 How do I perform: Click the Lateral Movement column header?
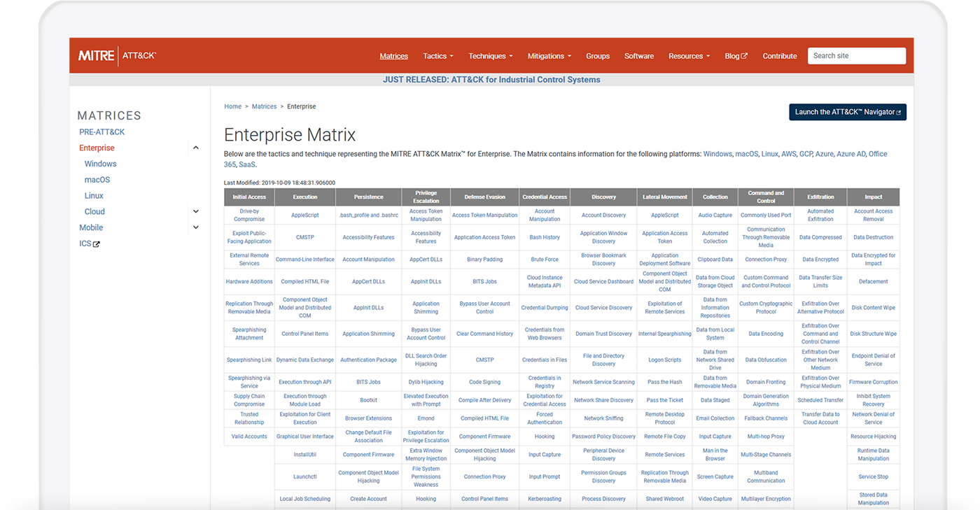[x=665, y=197]
